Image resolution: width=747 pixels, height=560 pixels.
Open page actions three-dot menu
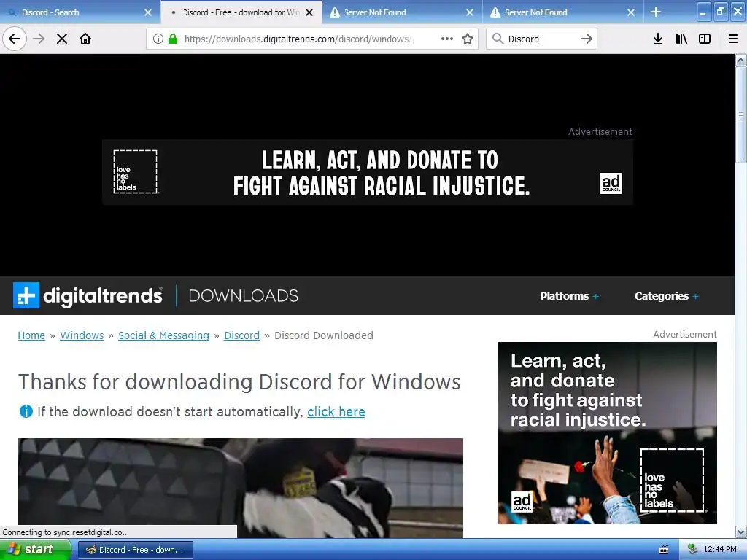[447, 39]
